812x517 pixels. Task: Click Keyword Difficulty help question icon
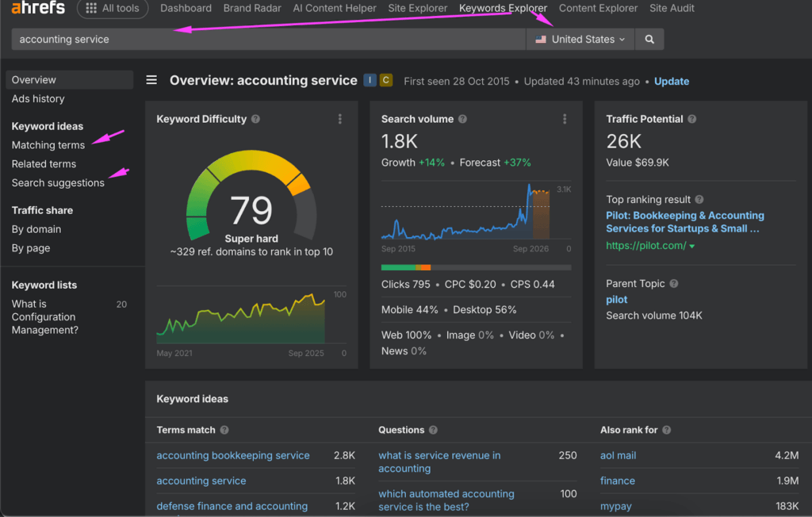click(255, 120)
